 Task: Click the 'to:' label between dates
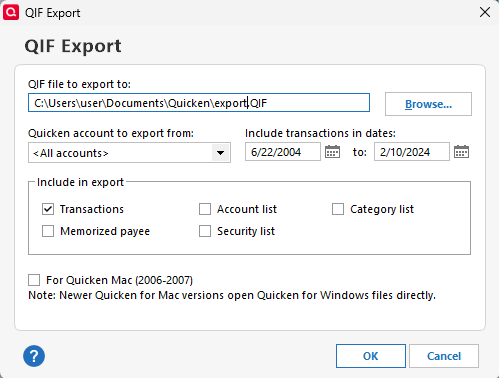tap(360, 152)
